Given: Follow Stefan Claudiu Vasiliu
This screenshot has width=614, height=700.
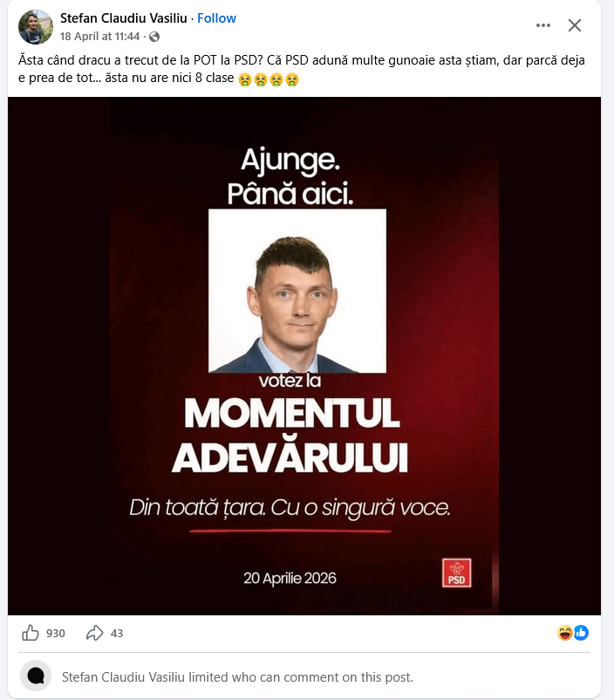Looking at the screenshot, I should [216, 18].
